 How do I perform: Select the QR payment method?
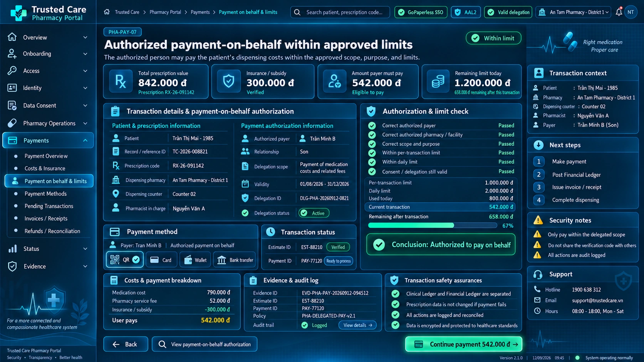point(125,260)
